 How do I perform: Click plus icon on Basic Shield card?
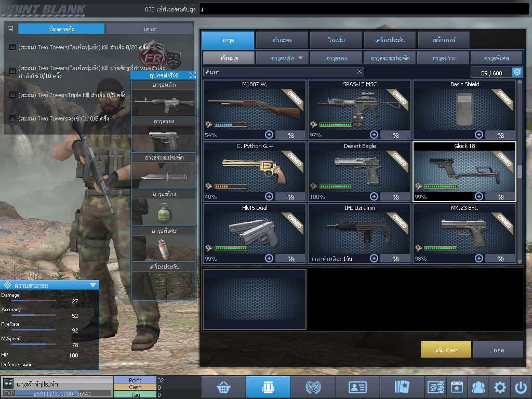click(x=478, y=135)
